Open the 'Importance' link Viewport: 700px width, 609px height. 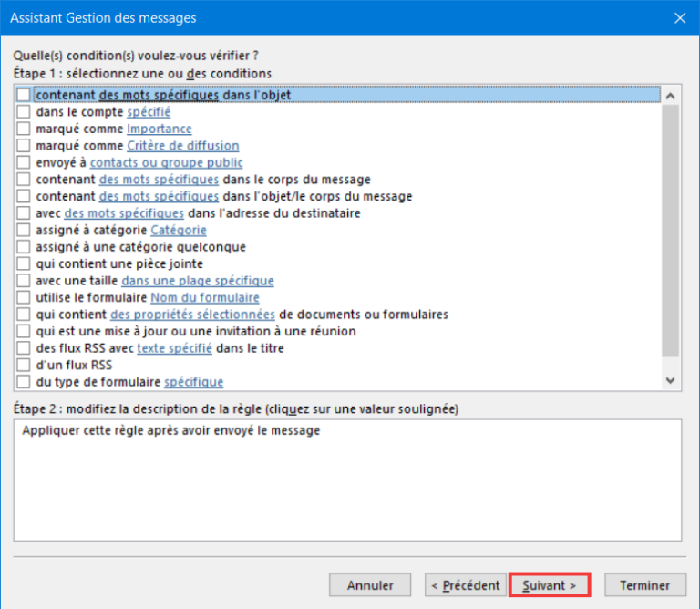[159, 129]
